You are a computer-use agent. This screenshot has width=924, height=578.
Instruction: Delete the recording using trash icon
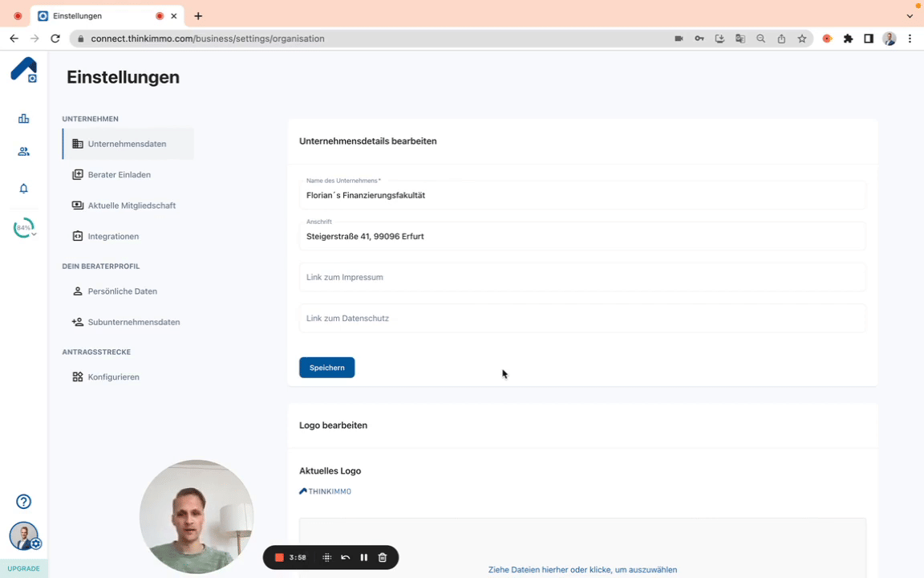pos(383,558)
